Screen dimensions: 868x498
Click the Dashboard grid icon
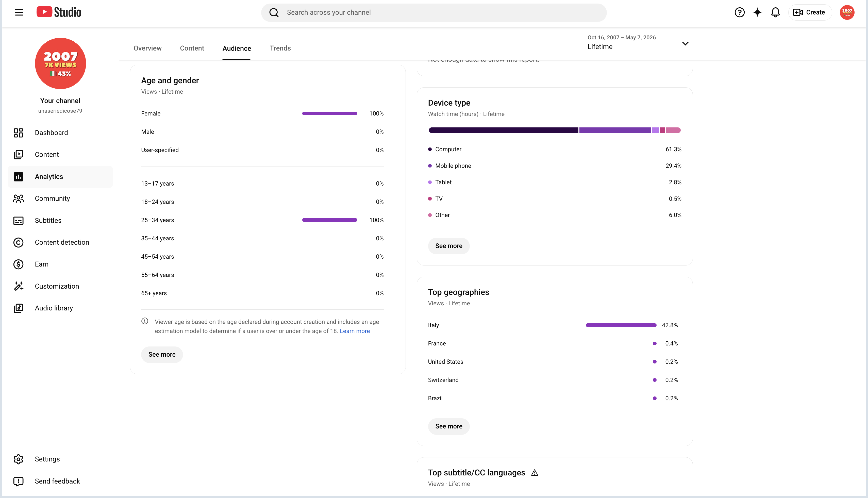click(x=19, y=133)
